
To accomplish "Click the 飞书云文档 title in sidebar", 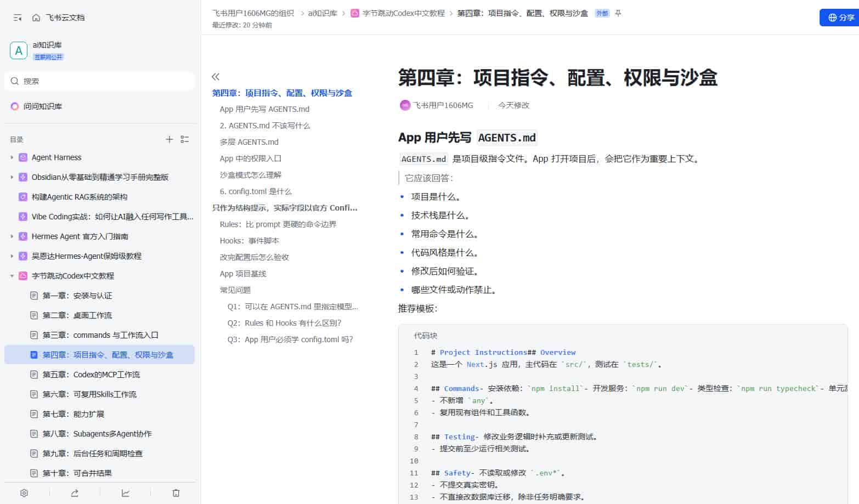I will 65,18.
